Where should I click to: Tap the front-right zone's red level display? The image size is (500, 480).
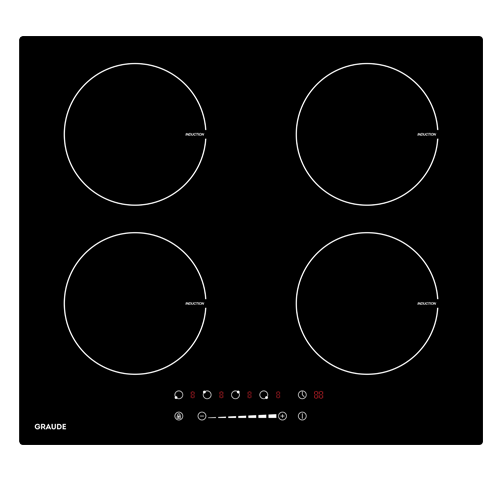pos(278,395)
